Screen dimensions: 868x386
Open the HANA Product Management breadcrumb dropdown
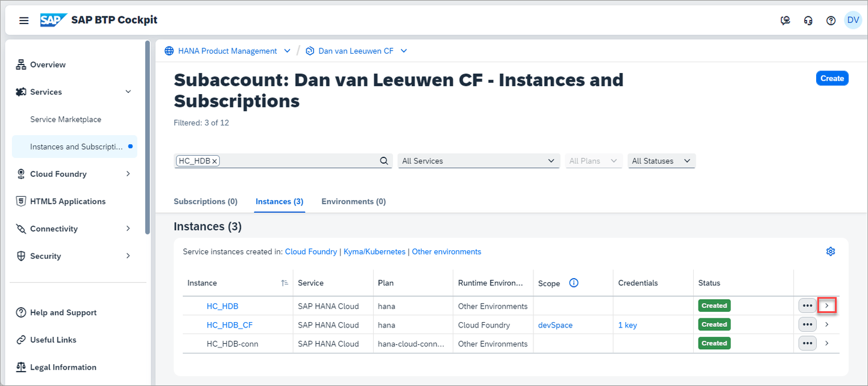[288, 51]
